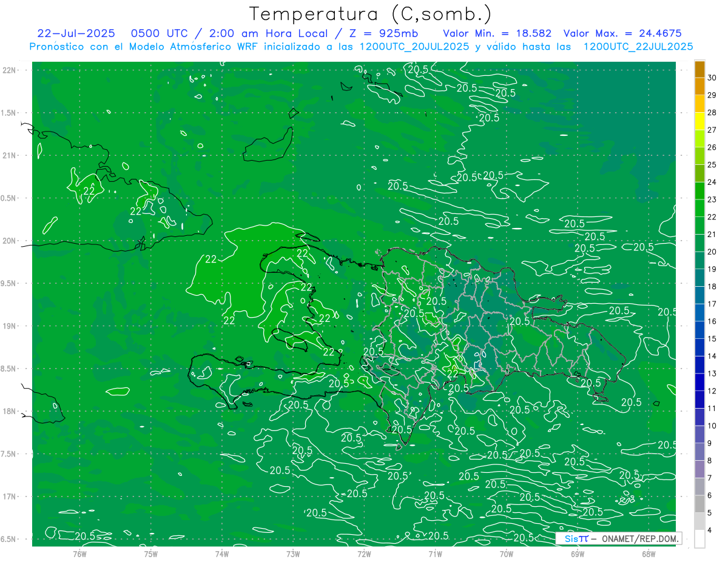
Task: Pick the blue swatch between 15 and 16
Action: pyautogui.click(x=699, y=330)
